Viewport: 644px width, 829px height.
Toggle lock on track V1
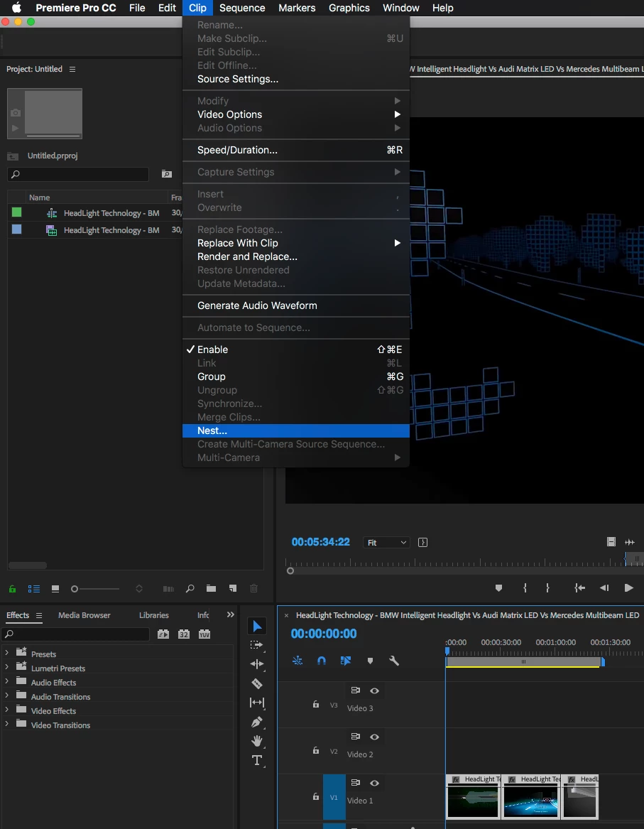click(315, 796)
